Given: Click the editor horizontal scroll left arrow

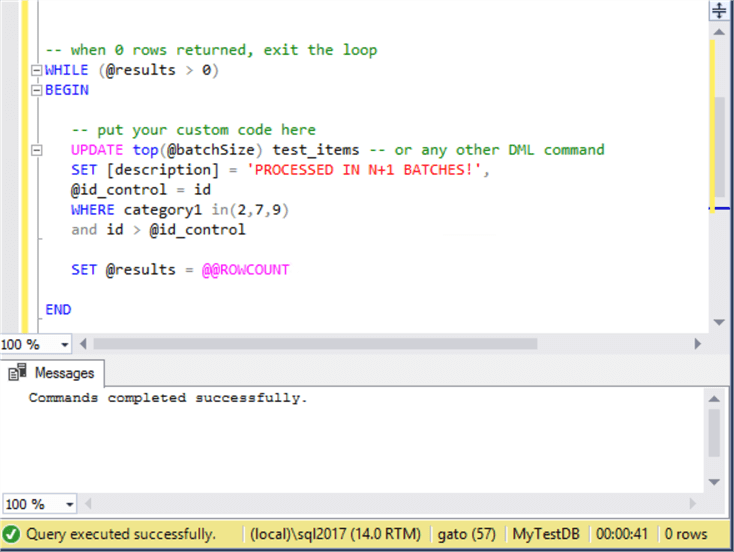Looking at the screenshot, I should [x=83, y=344].
